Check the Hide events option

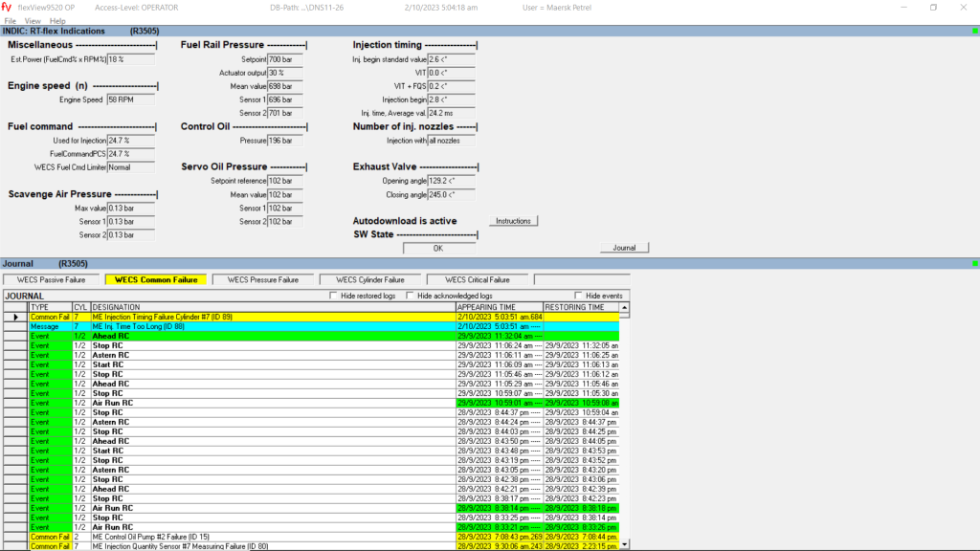pos(579,296)
